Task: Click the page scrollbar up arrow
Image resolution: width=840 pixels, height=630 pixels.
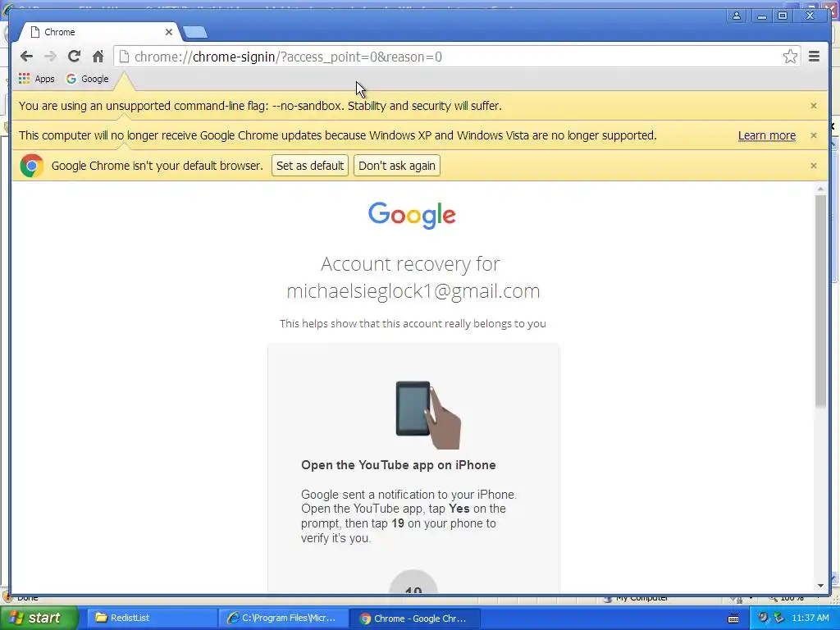Action: 820,189
